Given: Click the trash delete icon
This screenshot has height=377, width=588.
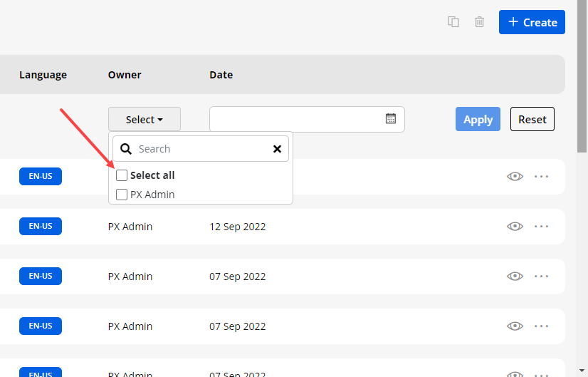Looking at the screenshot, I should click(x=480, y=22).
